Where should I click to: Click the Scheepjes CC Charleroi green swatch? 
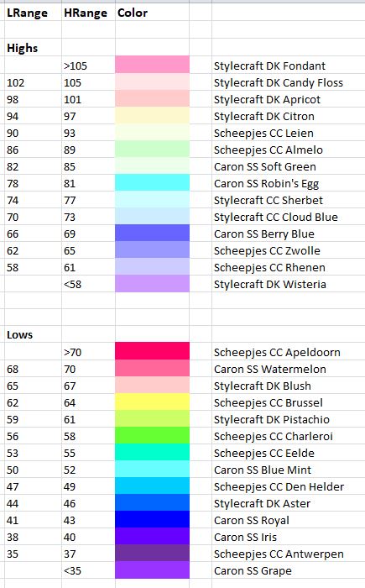click(152, 435)
